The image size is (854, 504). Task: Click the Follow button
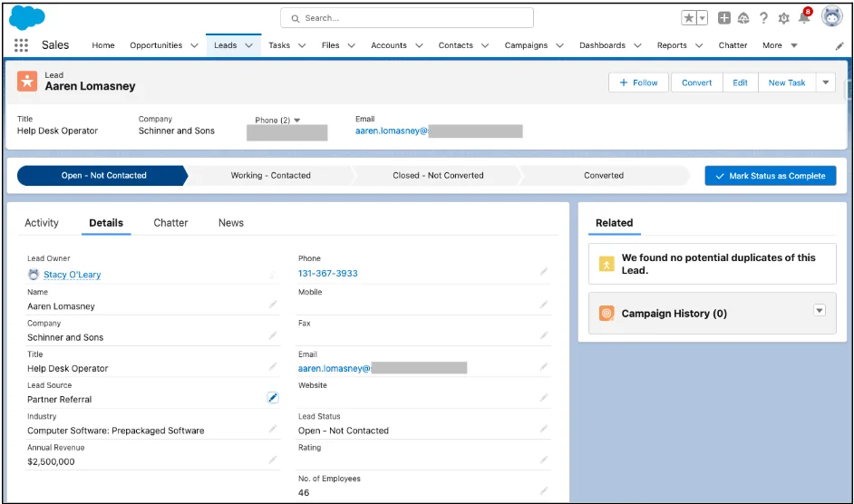click(638, 82)
